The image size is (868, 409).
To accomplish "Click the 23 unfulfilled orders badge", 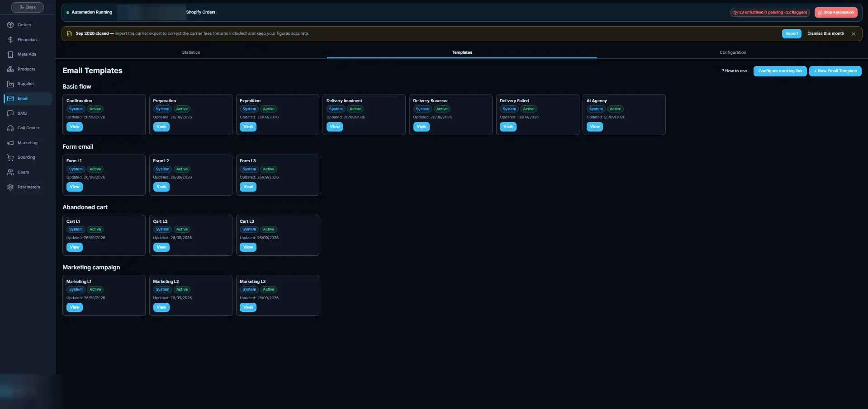I will (x=770, y=13).
